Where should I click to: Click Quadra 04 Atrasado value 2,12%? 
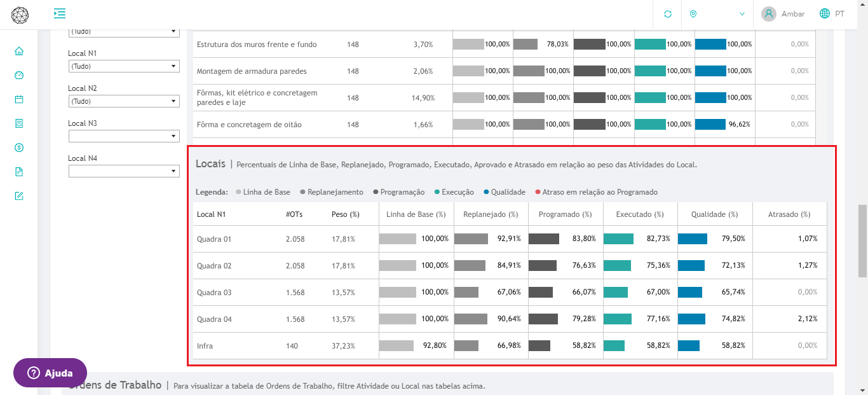coord(808,319)
